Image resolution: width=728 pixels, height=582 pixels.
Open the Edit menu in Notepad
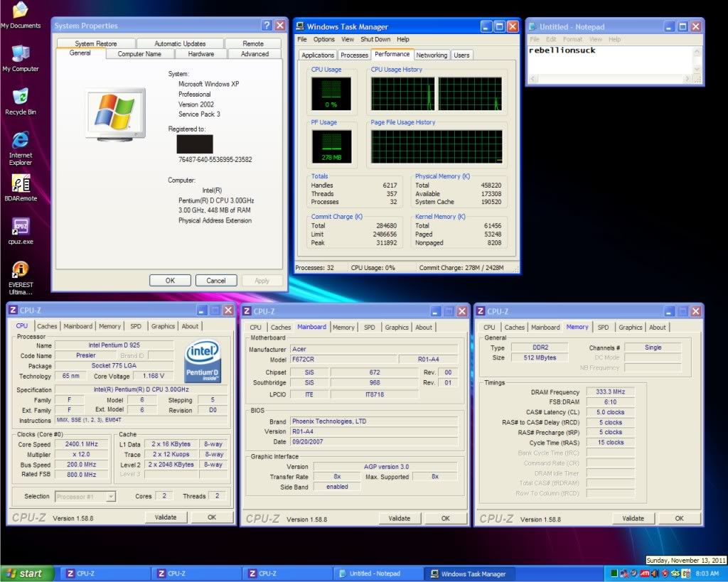551,40
